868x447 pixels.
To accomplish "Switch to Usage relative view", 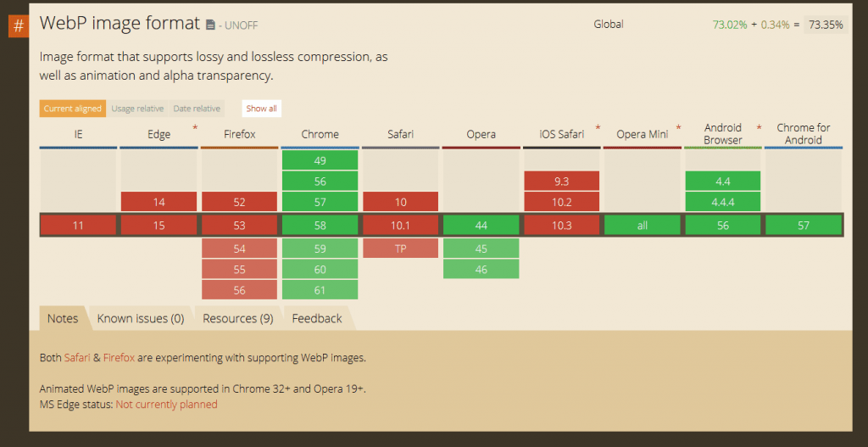I will pyautogui.click(x=138, y=109).
